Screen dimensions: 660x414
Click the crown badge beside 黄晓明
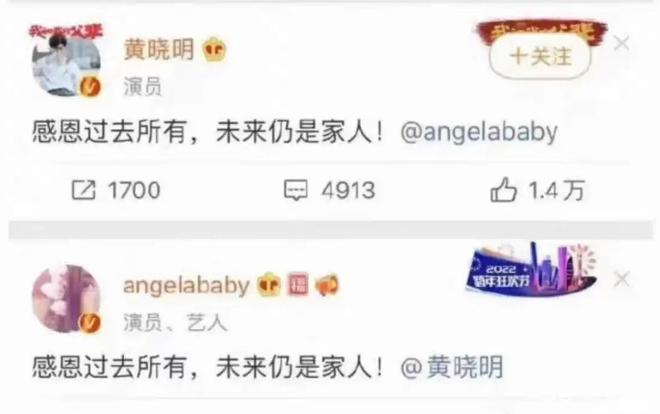pyautogui.click(x=214, y=49)
